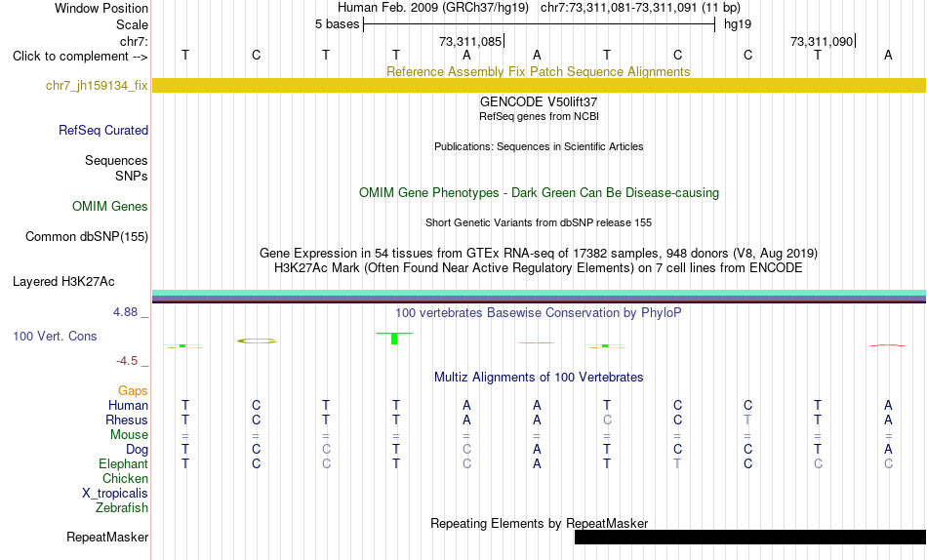Image resolution: width=927 pixels, height=560 pixels.
Task: Click the X_tropicalis species row label
Action: (x=115, y=494)
